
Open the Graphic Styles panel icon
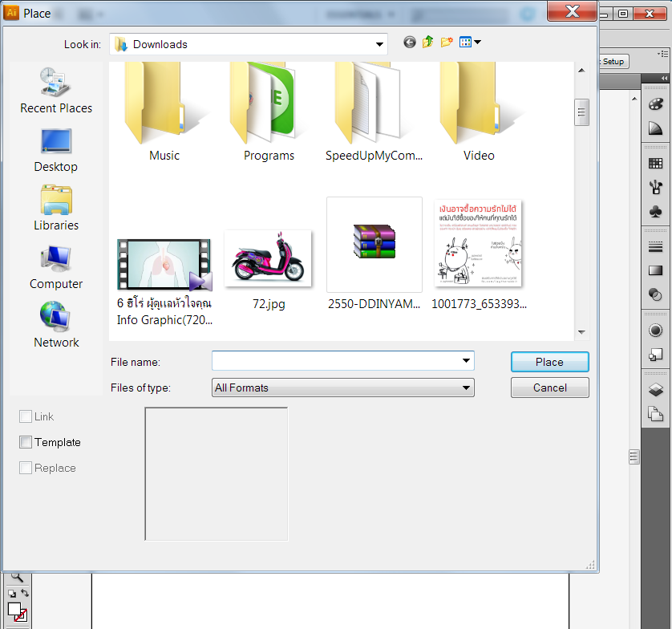[655, 355]
